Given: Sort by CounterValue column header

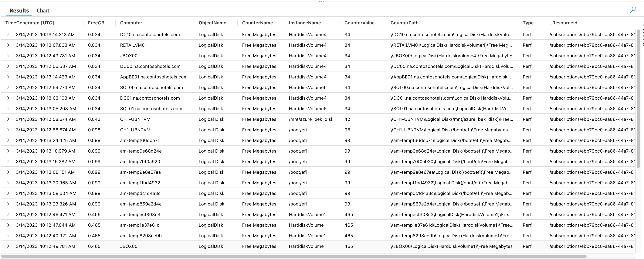Looking at the screenshot, I should click(359, 23).
